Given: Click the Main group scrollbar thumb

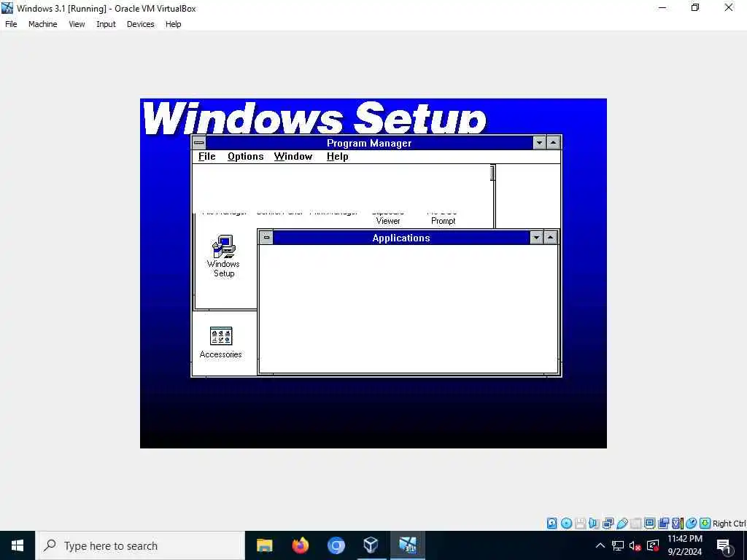Looking at the screenshot, I should [x=492, y=174].
